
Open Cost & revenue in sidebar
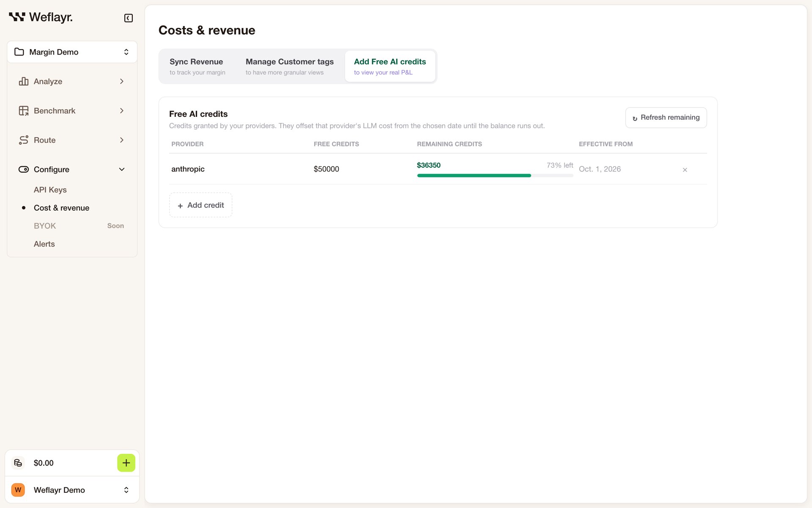(62, 208)
